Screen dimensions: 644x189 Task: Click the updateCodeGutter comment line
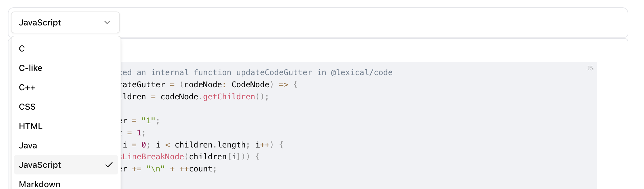274,73
